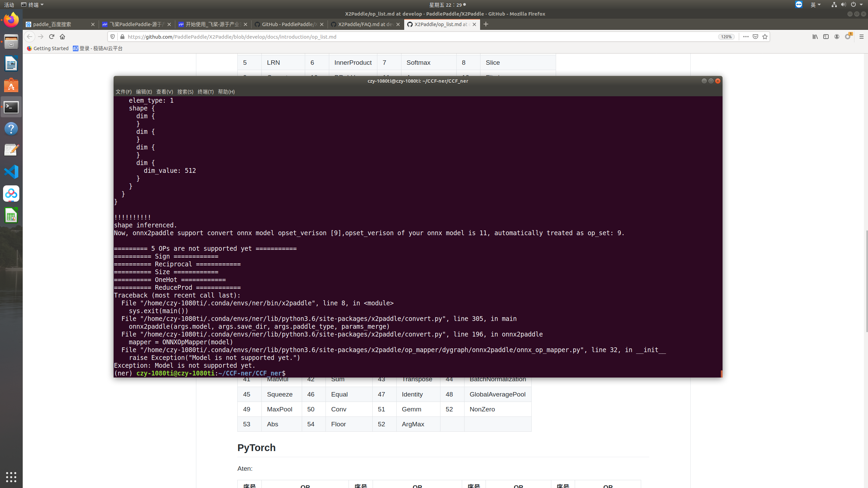Open the Getting Started bookmark

click(x=48, y=48)
